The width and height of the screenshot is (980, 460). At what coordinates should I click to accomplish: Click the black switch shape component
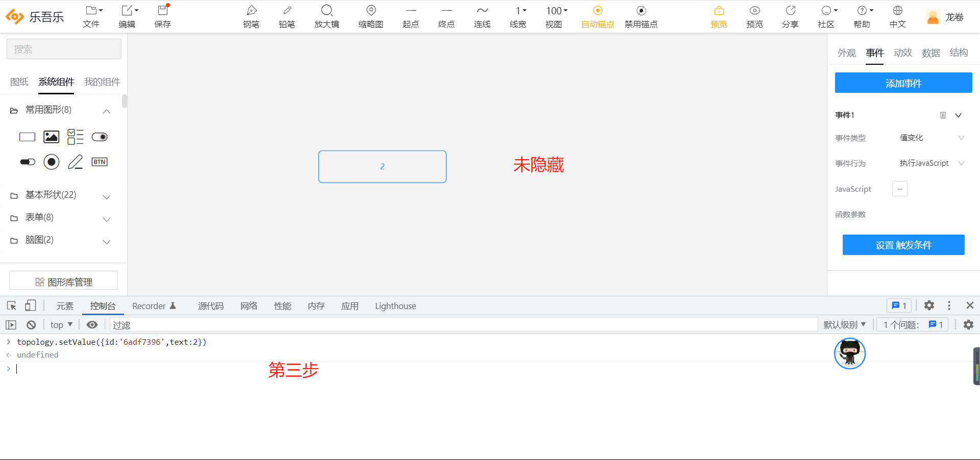point(28,162)
